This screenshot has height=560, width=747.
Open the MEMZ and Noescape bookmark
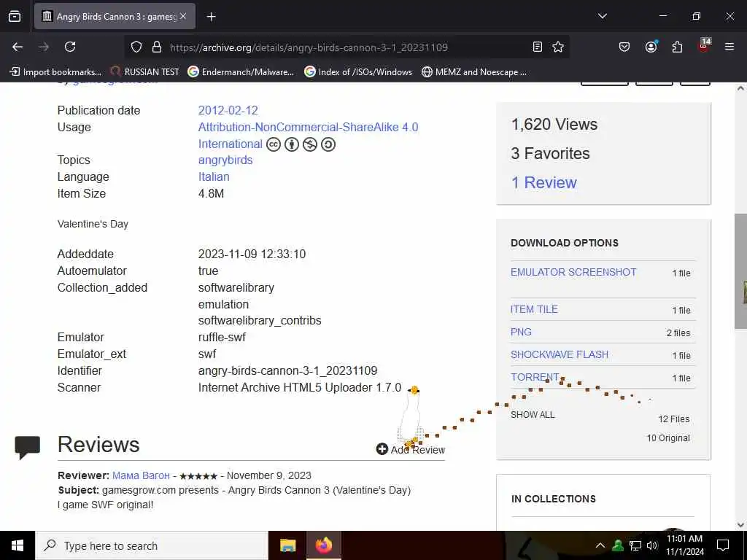pos(474,72)
